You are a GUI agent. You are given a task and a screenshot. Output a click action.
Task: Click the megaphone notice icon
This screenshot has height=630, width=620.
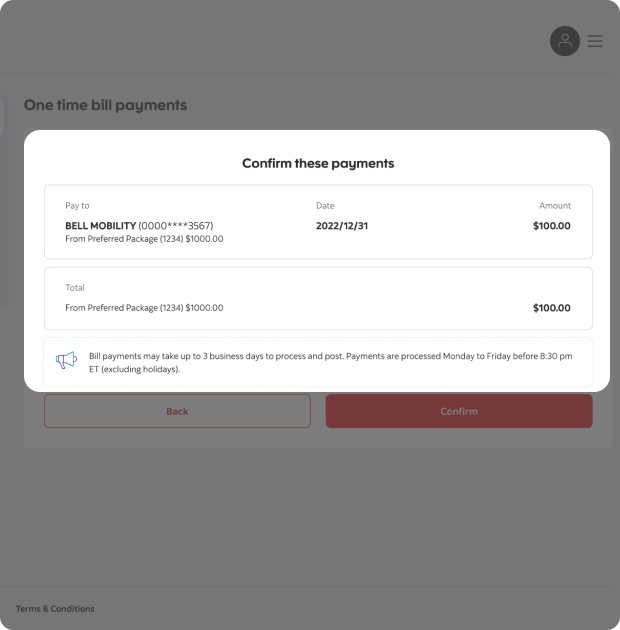click(66, 361)
